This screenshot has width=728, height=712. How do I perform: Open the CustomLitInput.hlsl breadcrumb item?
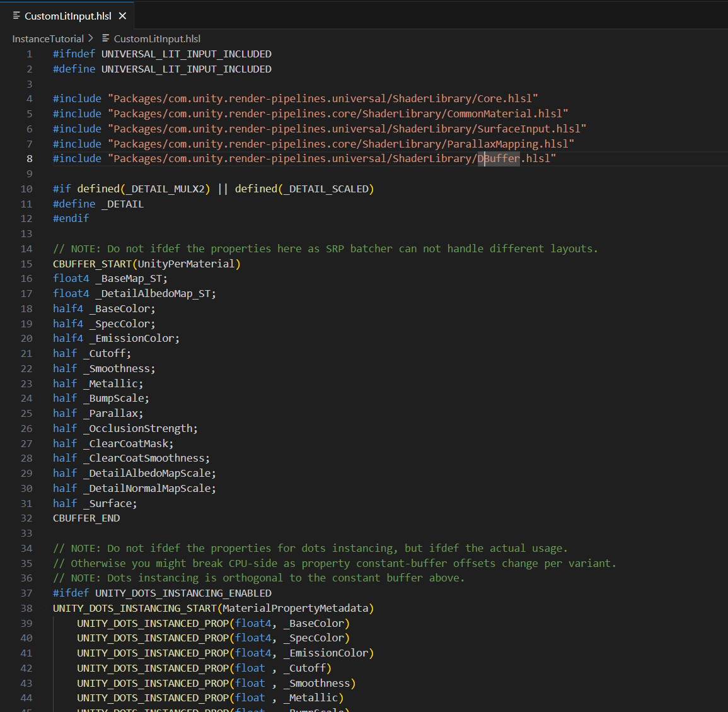click(157, 38)
